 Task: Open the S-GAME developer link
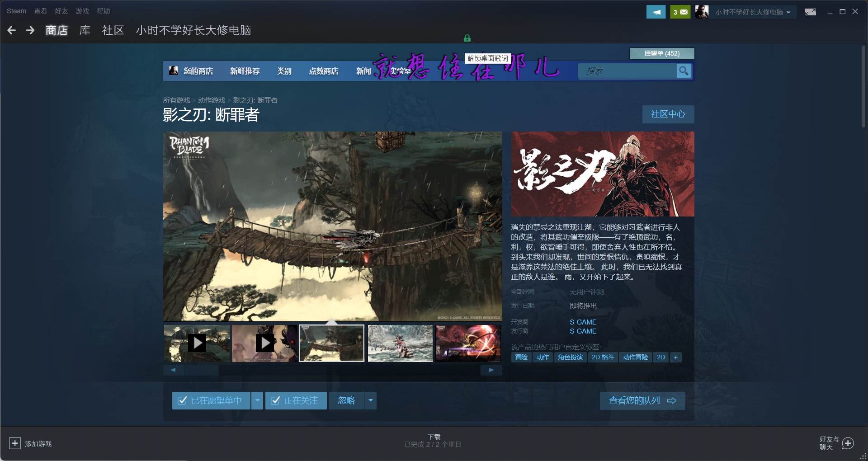[583, 322]
